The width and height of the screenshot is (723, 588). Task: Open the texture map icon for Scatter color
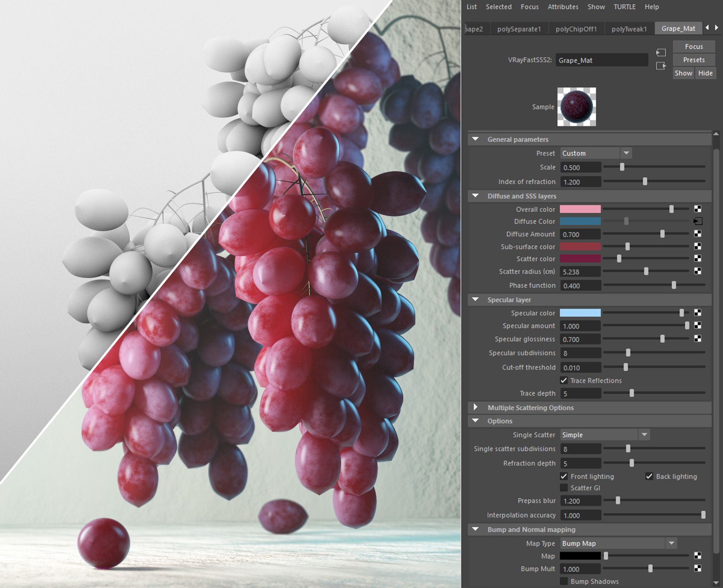697,259
